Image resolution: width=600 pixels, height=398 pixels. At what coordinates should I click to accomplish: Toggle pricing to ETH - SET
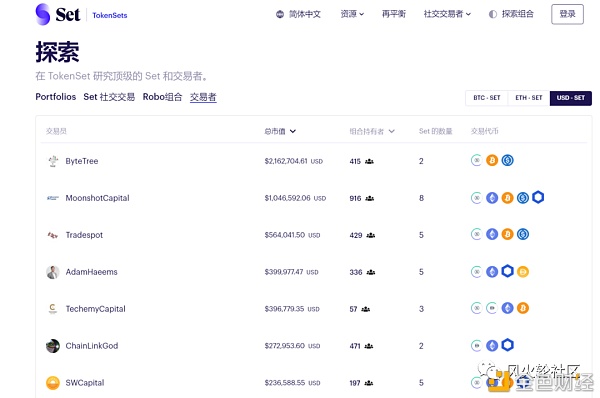pyautogui.click(x=529, y=98)
